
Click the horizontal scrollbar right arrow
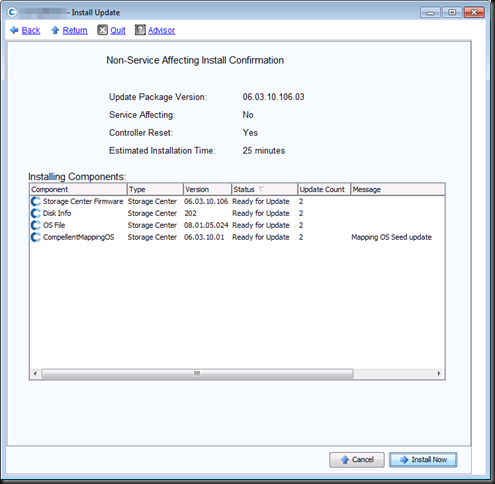439,374
